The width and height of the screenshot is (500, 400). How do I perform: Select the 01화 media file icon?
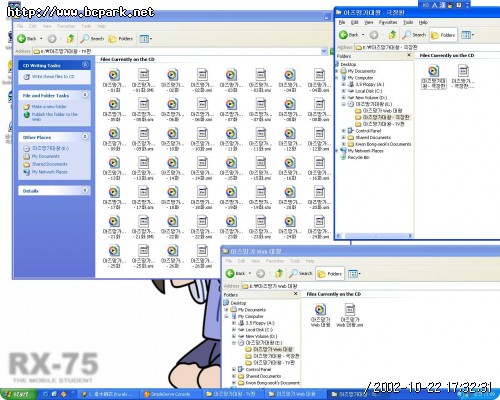(114, 75)
